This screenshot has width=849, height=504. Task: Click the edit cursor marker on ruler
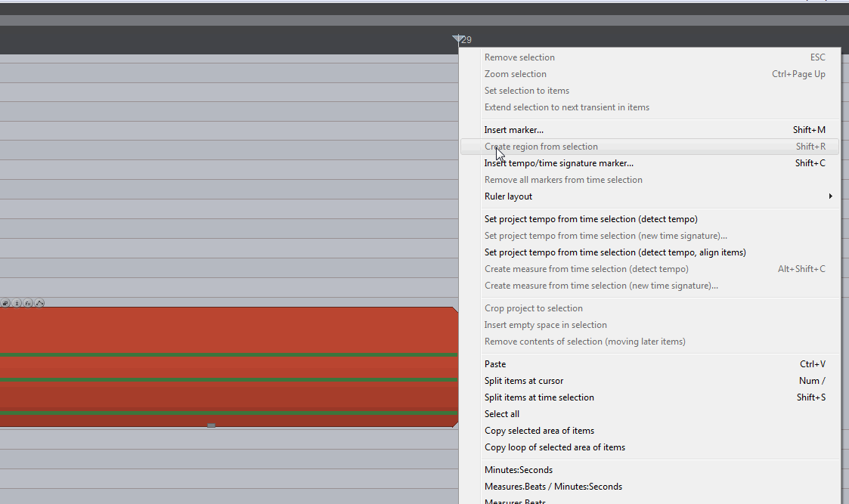457,39
